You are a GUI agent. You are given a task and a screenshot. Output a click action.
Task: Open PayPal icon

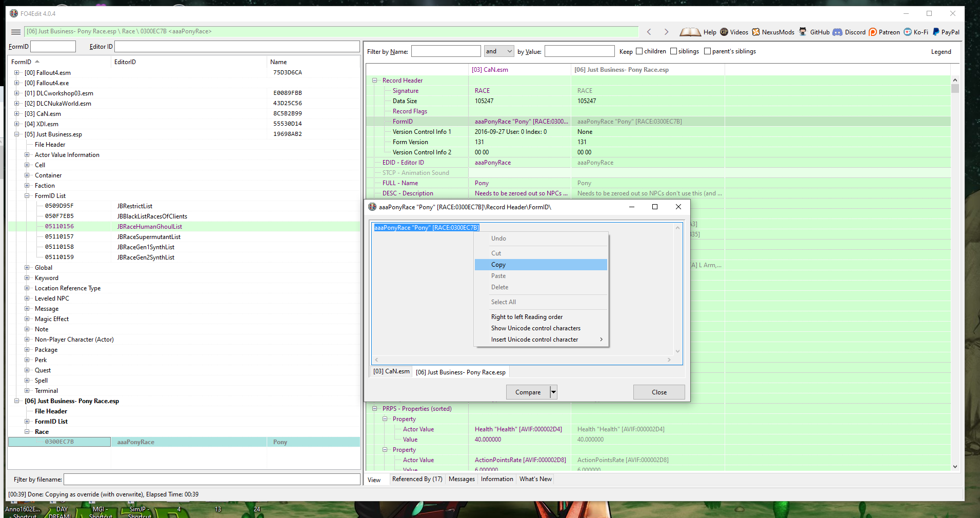tap(936, 32)
